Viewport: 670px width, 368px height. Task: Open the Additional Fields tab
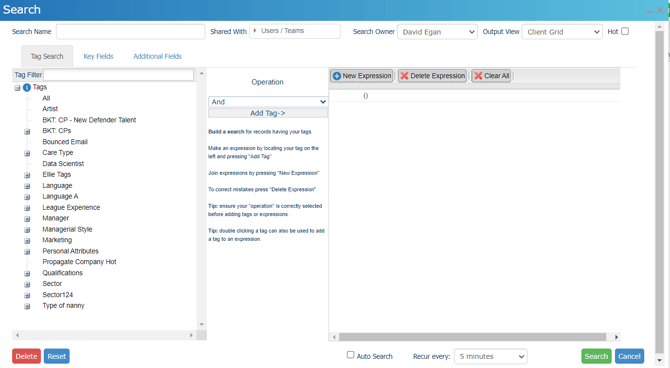click(157, 56)
